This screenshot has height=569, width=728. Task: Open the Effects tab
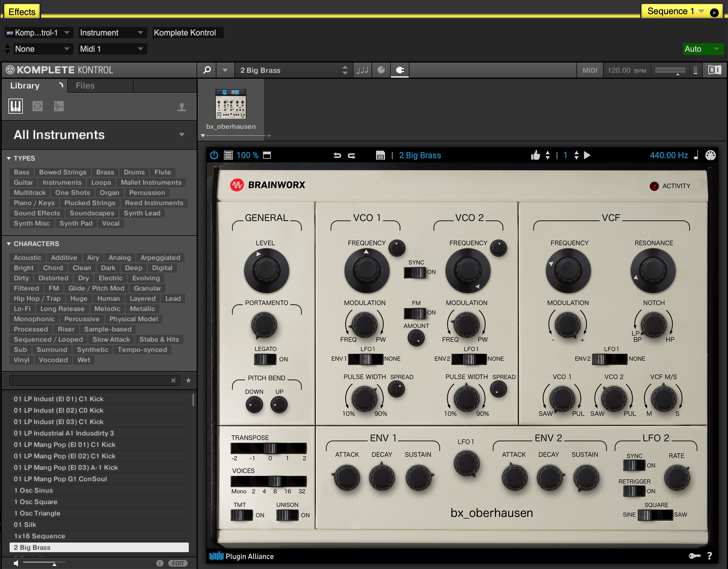22,12
